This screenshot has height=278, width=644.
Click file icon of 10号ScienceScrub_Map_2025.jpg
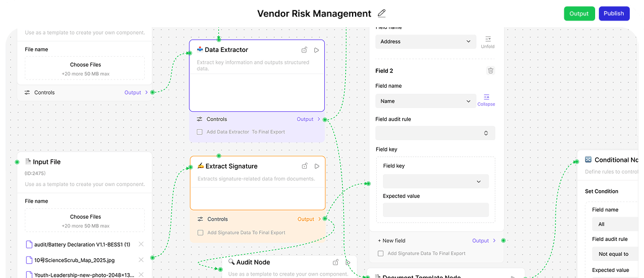click(x=29, y=260)
